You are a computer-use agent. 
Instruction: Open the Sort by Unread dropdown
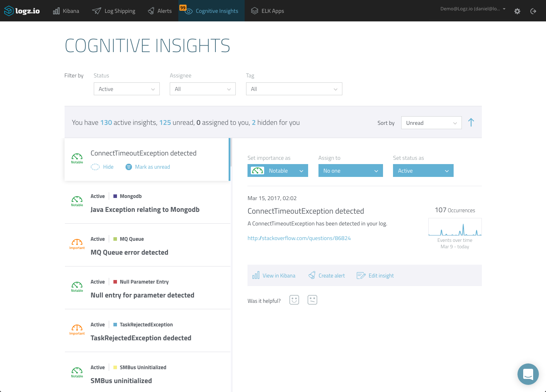tap(431, 123)
